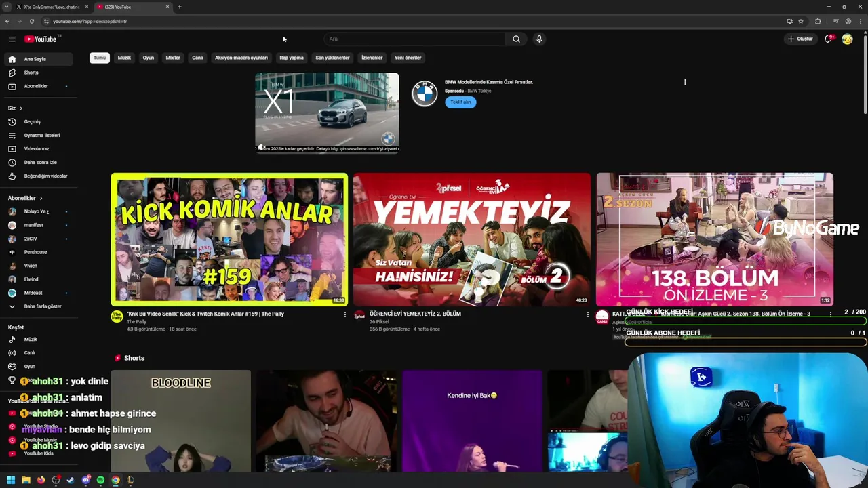
Task: Open the Chrome extensions puzzle icon
Action: point(818,21)
